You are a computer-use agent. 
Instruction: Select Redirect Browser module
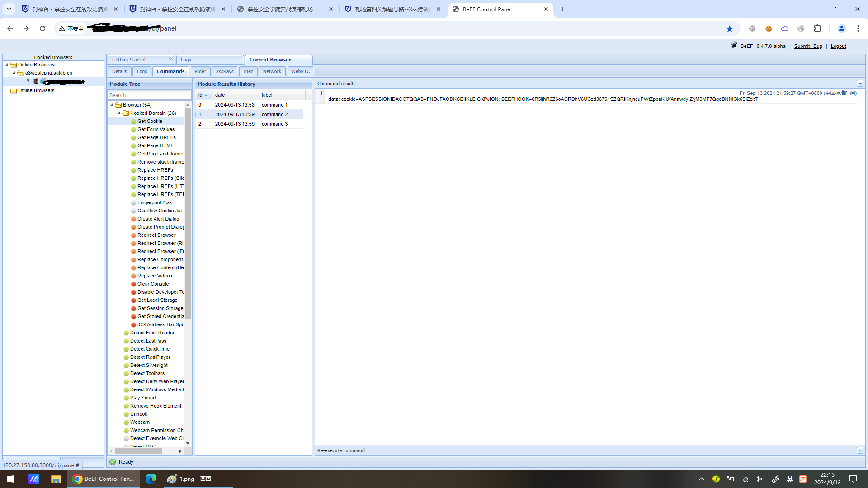point(156,235)
